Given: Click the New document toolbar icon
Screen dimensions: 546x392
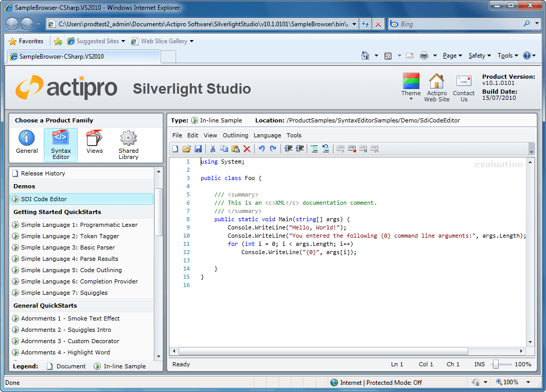Looking at the screenshot, I should [x=175, y=149].
